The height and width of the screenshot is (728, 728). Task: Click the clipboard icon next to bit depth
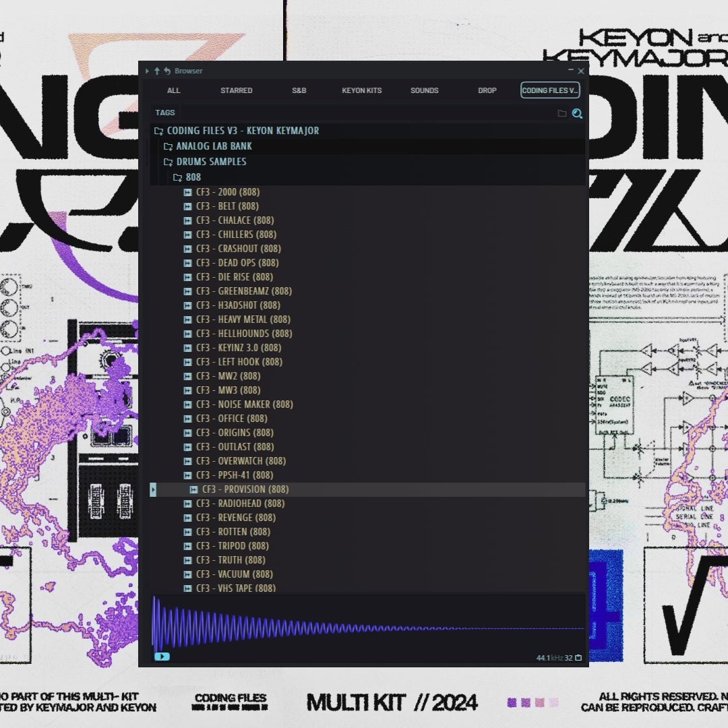[578, 657]
